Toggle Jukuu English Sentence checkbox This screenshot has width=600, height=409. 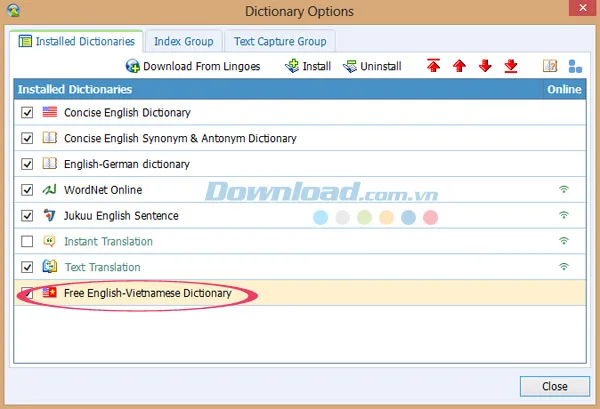(x=27, y=215)
